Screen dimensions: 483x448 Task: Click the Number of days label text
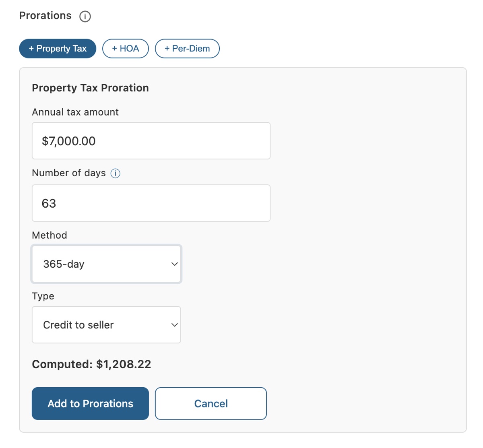click(x=69, y=173)
